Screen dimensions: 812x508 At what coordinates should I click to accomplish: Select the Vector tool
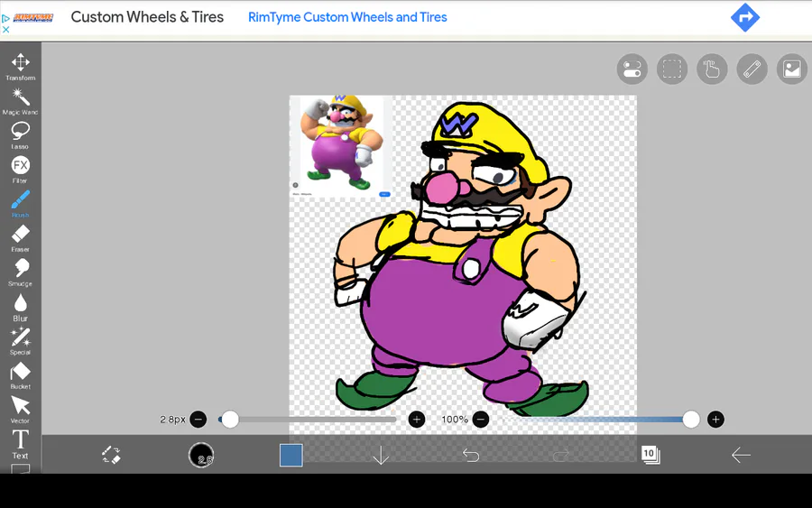pyautogui.click(x=20, y=411)
